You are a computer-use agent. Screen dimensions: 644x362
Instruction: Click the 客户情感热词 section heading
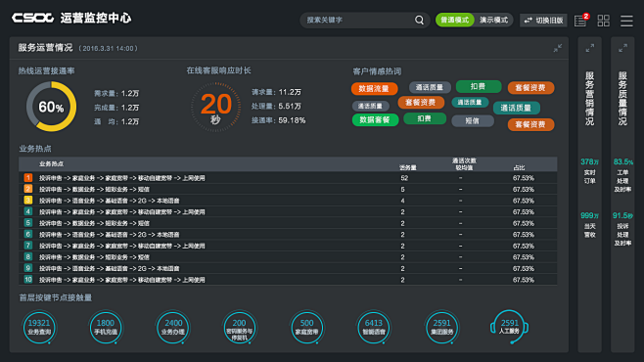coord(377,71)
